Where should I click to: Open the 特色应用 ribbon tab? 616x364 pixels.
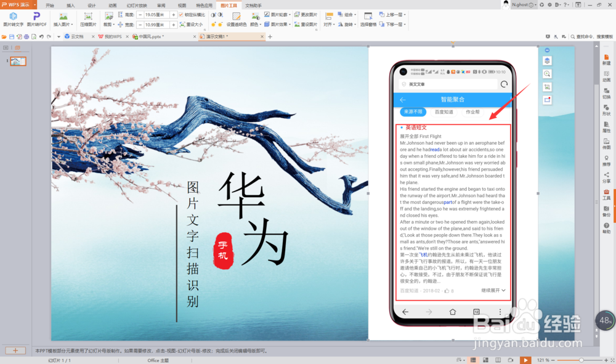pyautogui.click(x=204, y=6)
